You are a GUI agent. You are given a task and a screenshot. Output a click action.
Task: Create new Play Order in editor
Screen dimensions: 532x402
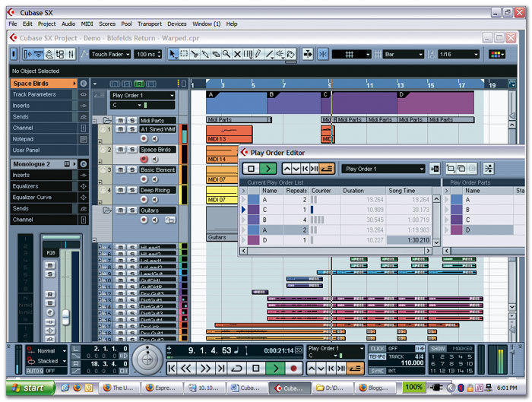(x=451, y=169)
